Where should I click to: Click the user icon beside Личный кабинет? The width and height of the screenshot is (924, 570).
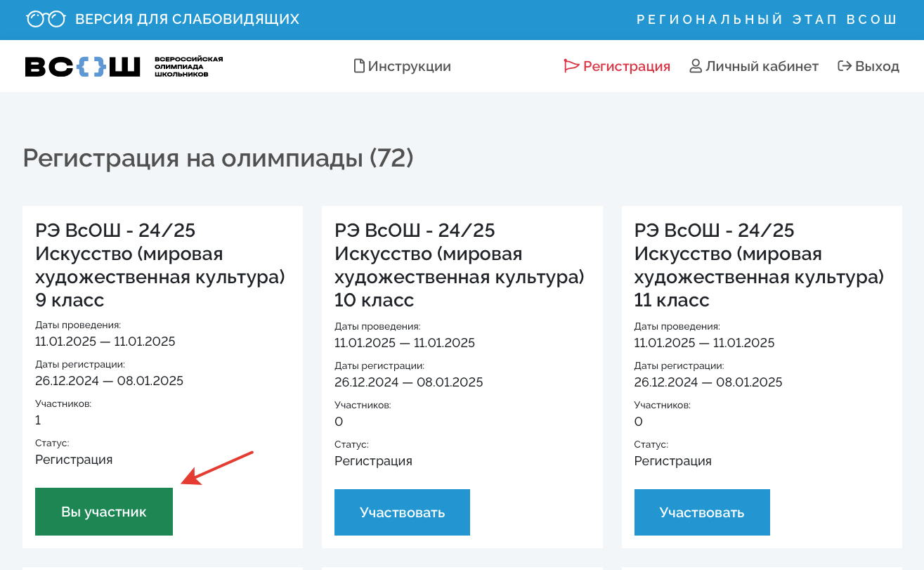click(x=696, y=67)
